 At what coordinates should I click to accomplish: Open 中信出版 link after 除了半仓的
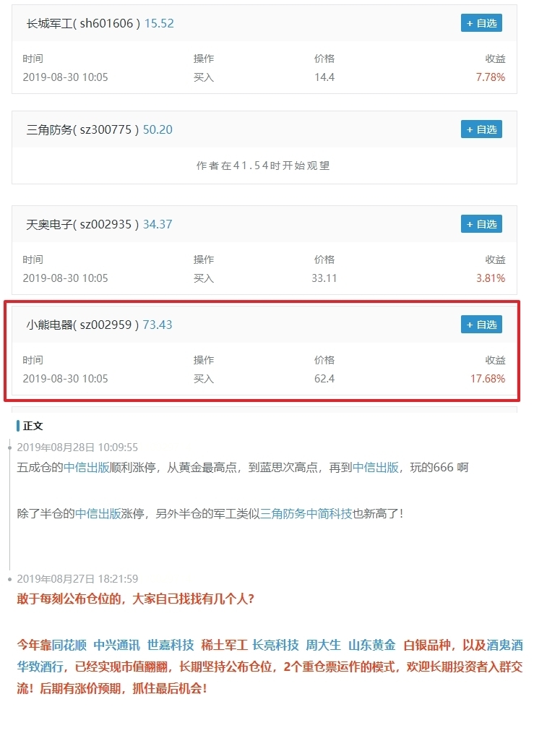(98, 514)
